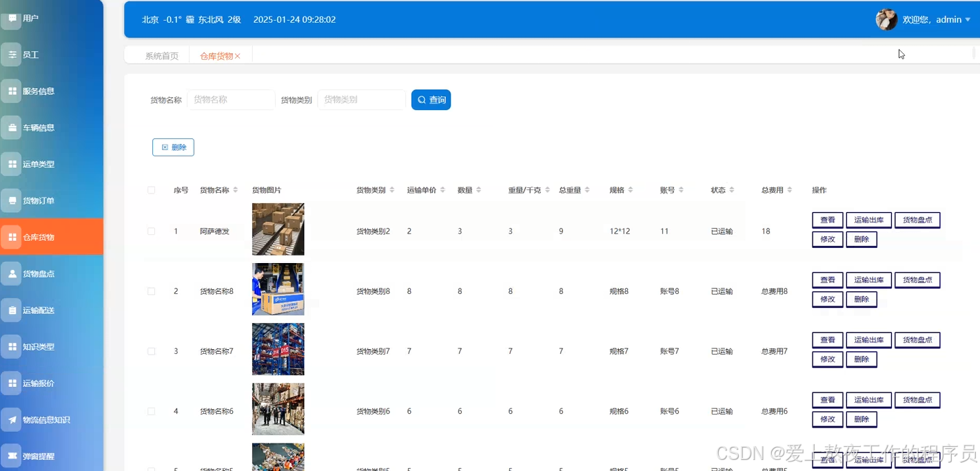Click the 运输报价 sidebar icon
This screenshot has height=471, width=980.
click(12, 383)
